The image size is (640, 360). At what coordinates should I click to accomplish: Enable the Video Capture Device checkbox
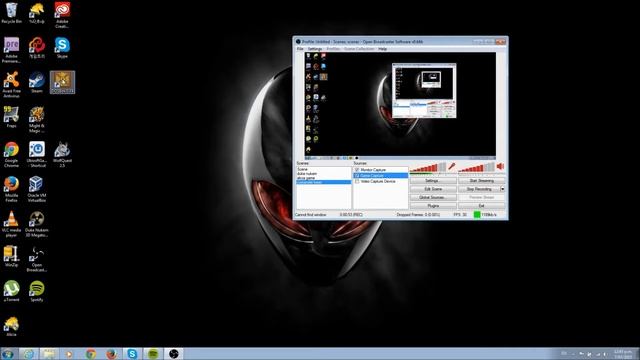click(x=357, y=181)
